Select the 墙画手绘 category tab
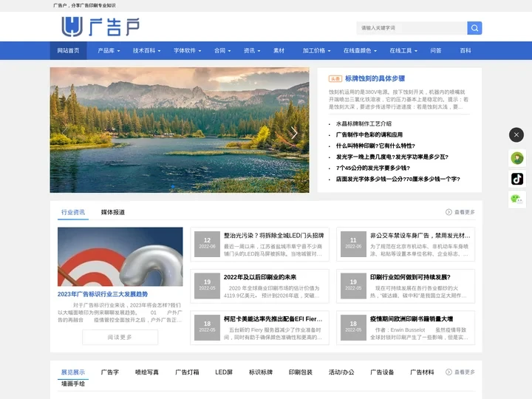The width and height of the screenshot is (532, 399). tap(73, 383)
